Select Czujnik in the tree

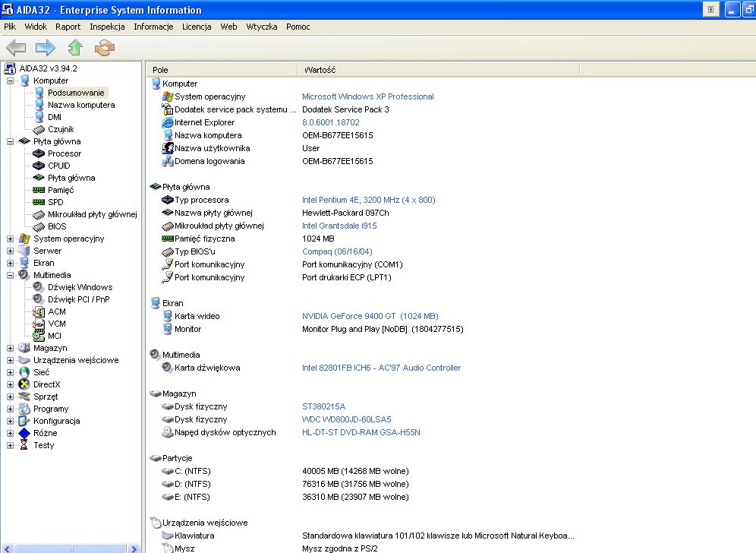coord(61,129)
